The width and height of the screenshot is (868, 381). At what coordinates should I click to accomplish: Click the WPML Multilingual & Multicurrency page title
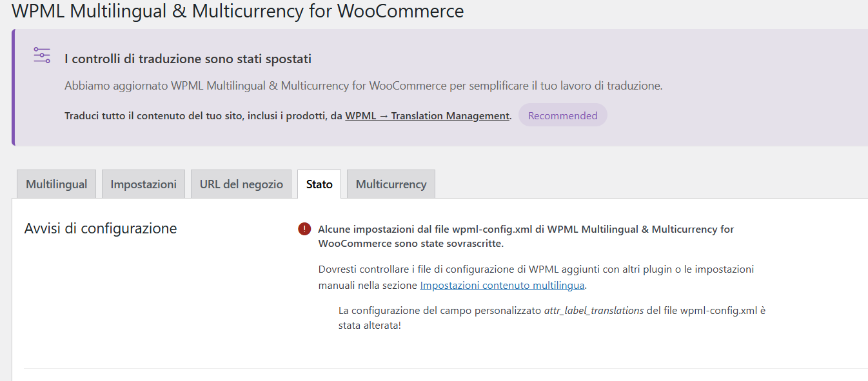click(x=237, y=11)
